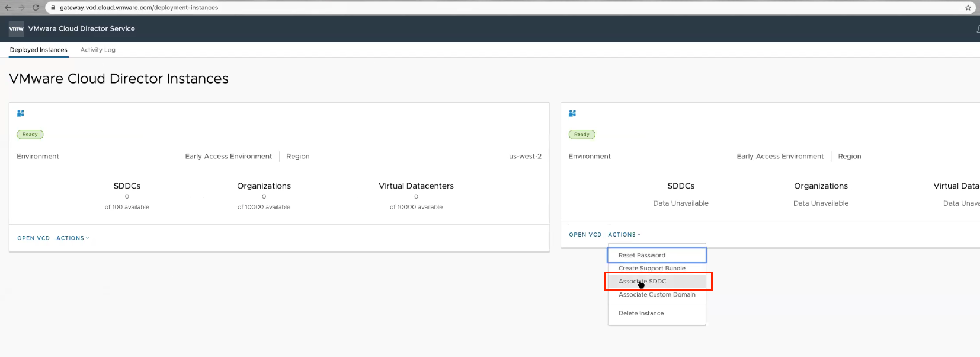Viewport: 980px width, 357px height.
Task: Switch to the Activity Log tab
Action: (x=98, y=50)
